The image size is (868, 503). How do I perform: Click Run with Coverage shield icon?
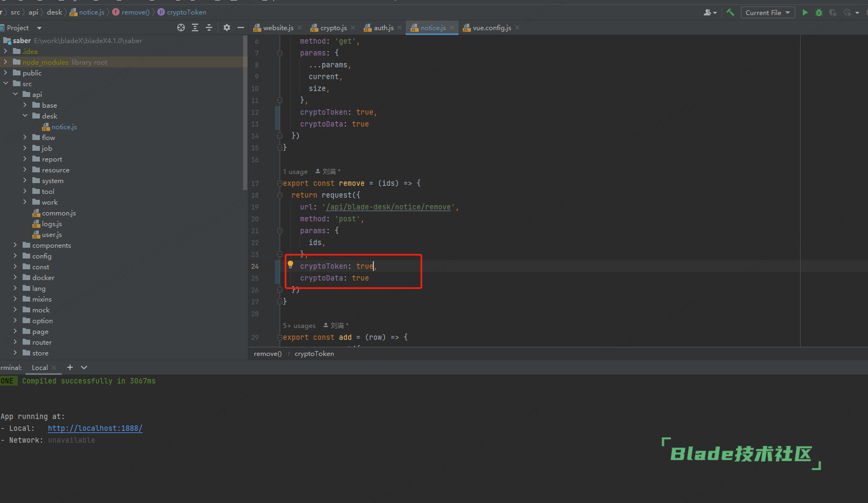[833, 12]
